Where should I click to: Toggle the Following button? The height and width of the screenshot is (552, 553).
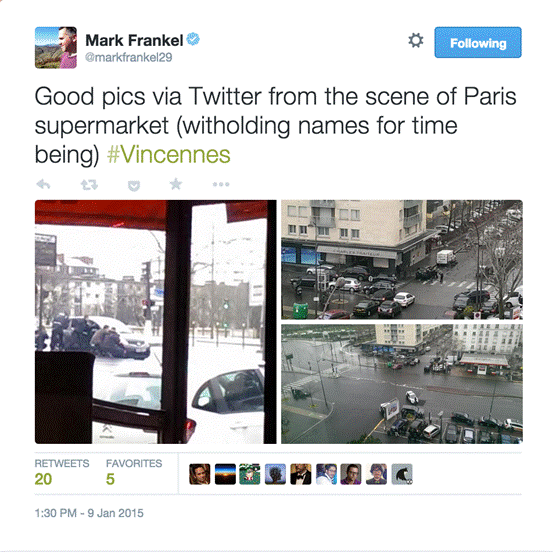pos(478,42)
